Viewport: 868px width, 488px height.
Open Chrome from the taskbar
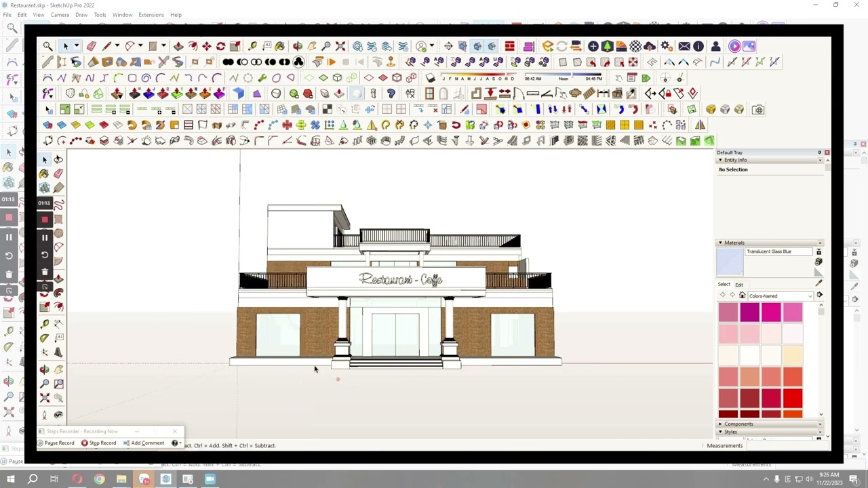(99, 479)
